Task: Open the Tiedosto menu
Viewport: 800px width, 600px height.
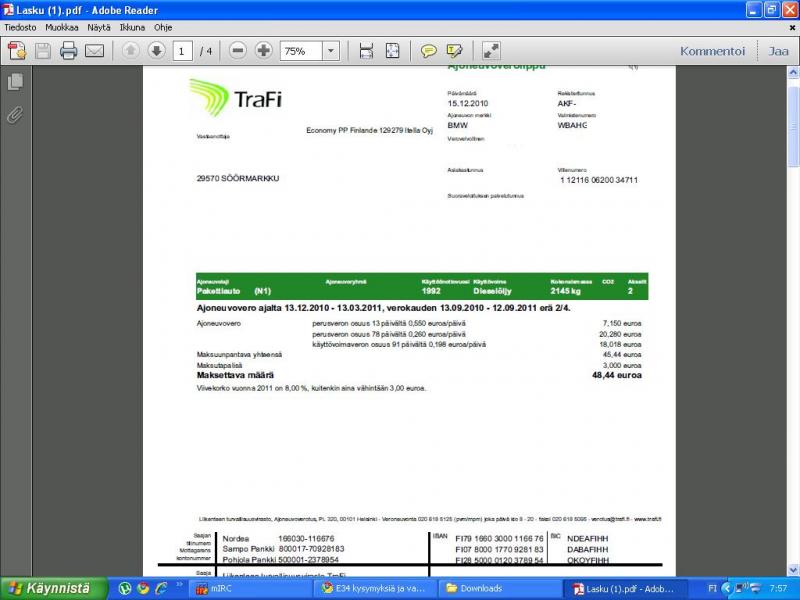Action: [x=21, y=28]
